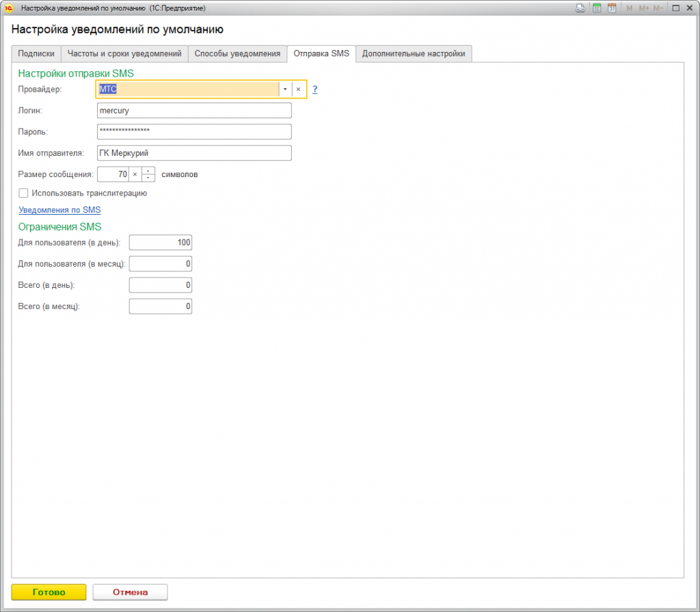Clear the message size value with X
Viewport: 700px width, 612px height.
135,174
